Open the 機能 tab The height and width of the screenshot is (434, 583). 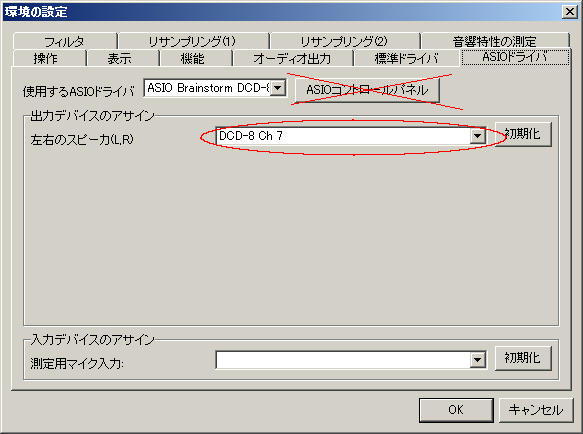[x=193, y=58]
